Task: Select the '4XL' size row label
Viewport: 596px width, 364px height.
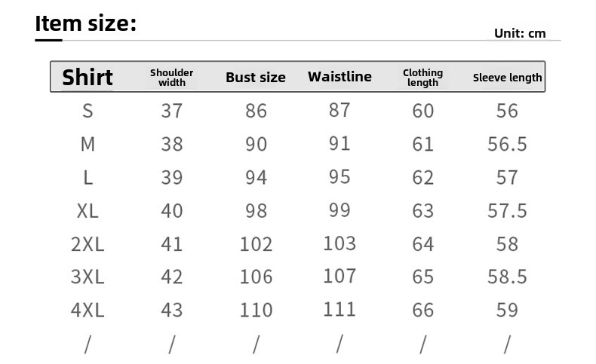Action: 88,310
